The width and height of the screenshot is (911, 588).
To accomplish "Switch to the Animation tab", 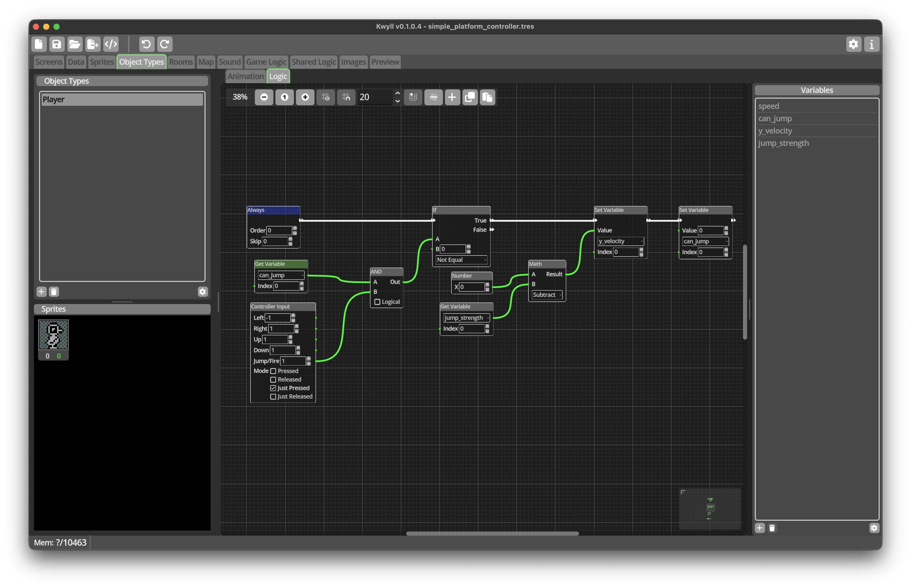I will [246, 76].
